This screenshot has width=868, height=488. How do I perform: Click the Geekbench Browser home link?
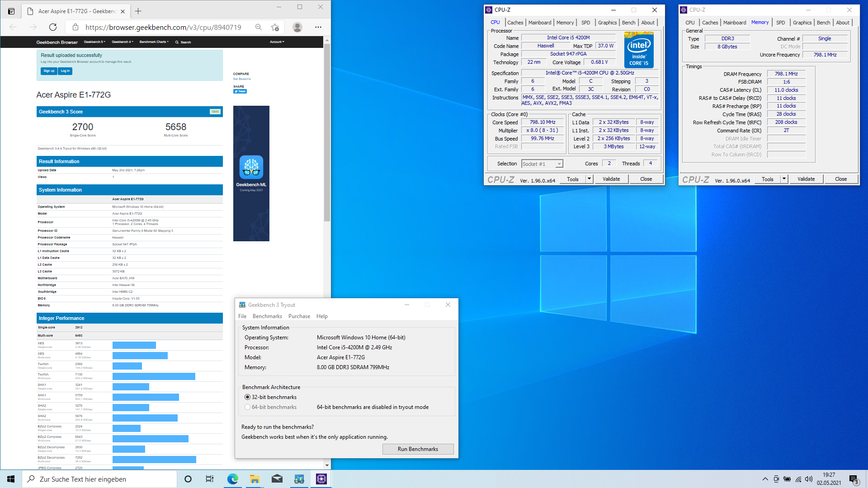[57, 42]
